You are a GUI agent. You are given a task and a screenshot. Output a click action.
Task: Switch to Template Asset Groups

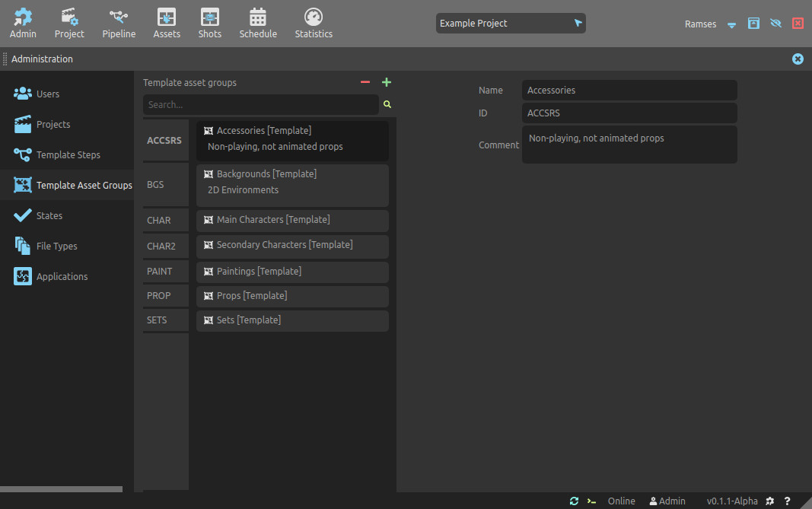click(x=67, y=185)
